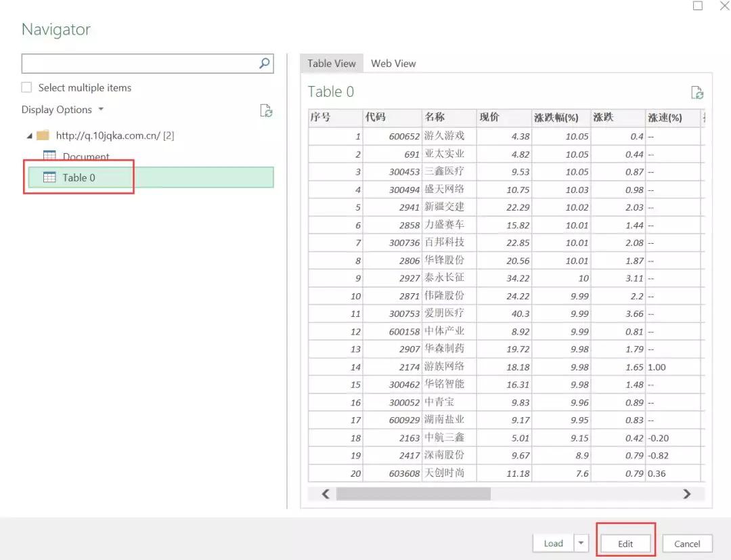Click the Table 0 table icon
This screenshot has width=731, height=560.
49,177
